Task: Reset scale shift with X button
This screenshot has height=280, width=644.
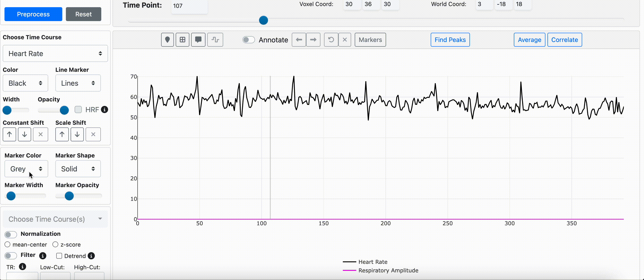Action: 93,134
